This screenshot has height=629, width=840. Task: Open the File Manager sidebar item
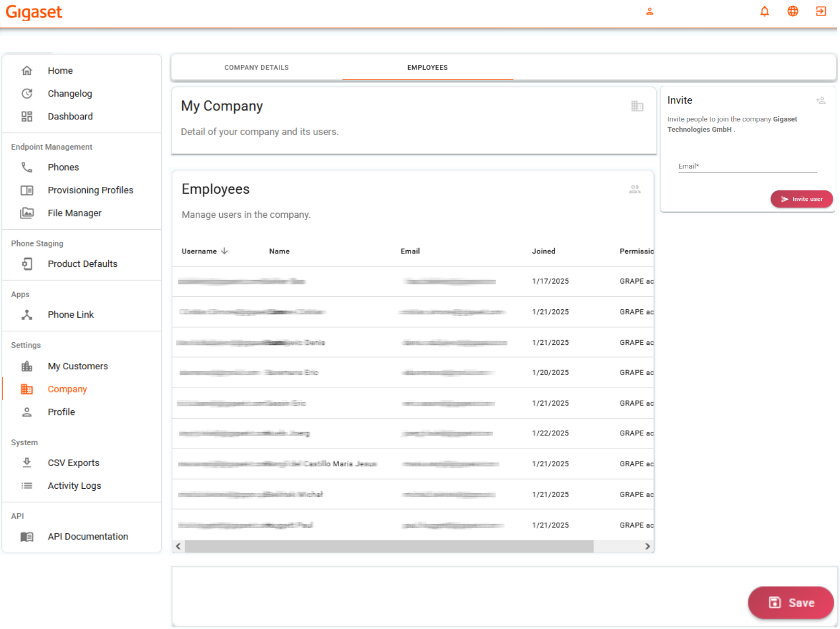click(74, 213)
